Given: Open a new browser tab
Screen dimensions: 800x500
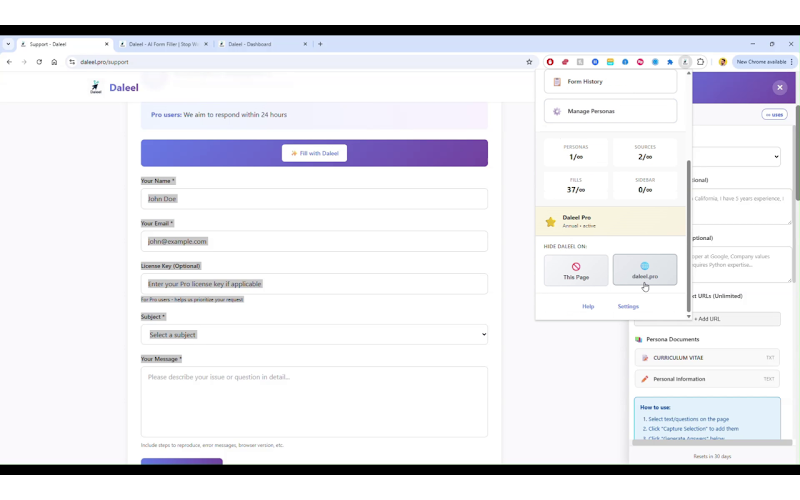Looking at the screenshot, I should [320, 44].
